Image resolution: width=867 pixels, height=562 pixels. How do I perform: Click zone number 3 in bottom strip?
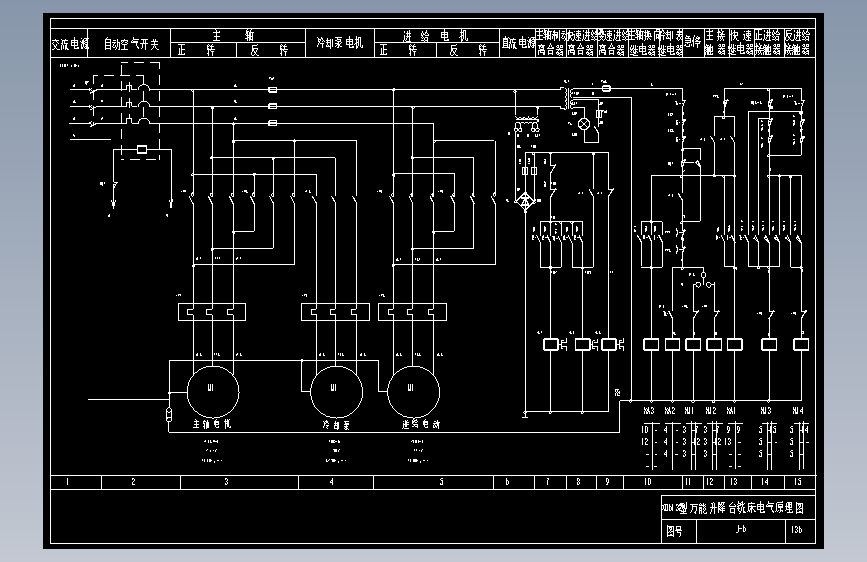click(226, 482)
